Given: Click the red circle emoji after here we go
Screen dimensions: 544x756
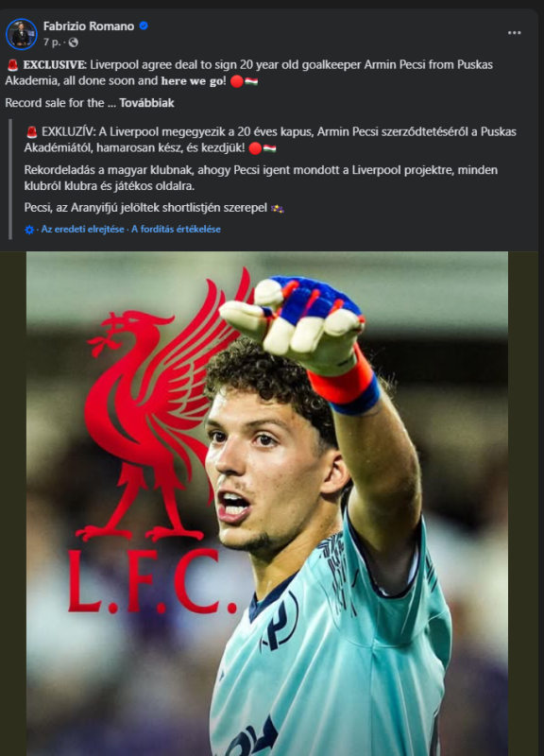Looking at the screenshot, I should 237,81.
